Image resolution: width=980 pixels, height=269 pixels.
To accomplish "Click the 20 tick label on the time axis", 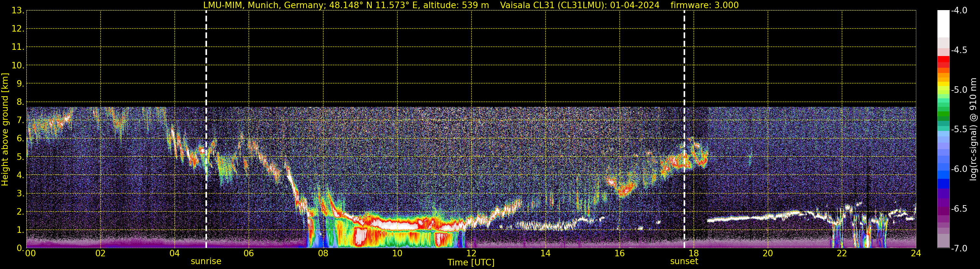I will point(768,254).
